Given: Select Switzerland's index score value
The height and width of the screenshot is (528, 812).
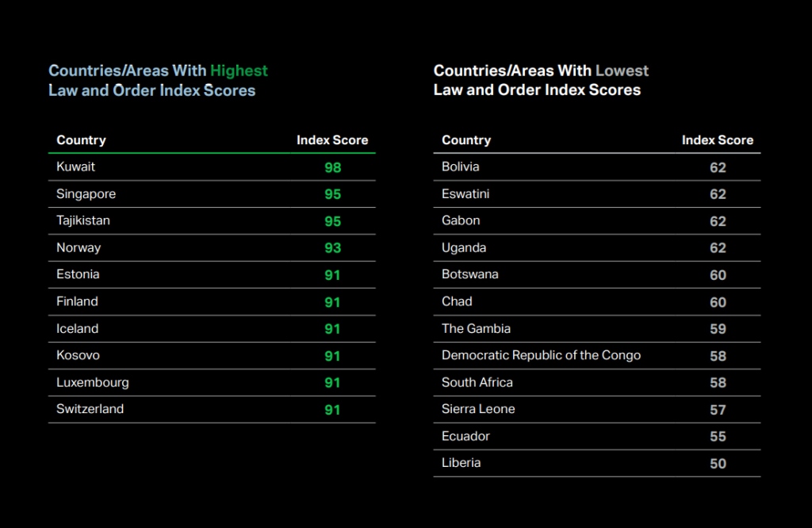Looking at the screenshot, I should (332, 410).
